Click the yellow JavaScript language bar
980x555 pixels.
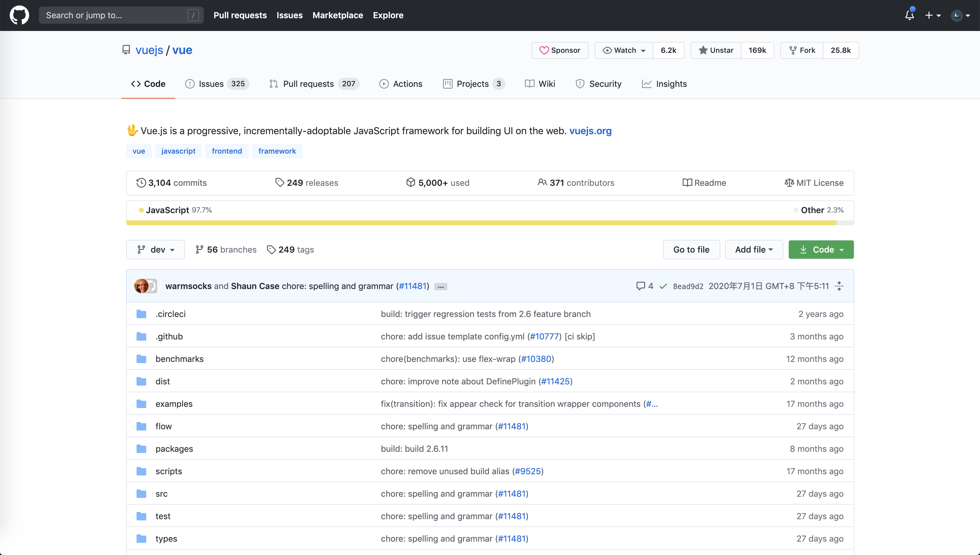(481, 223)
